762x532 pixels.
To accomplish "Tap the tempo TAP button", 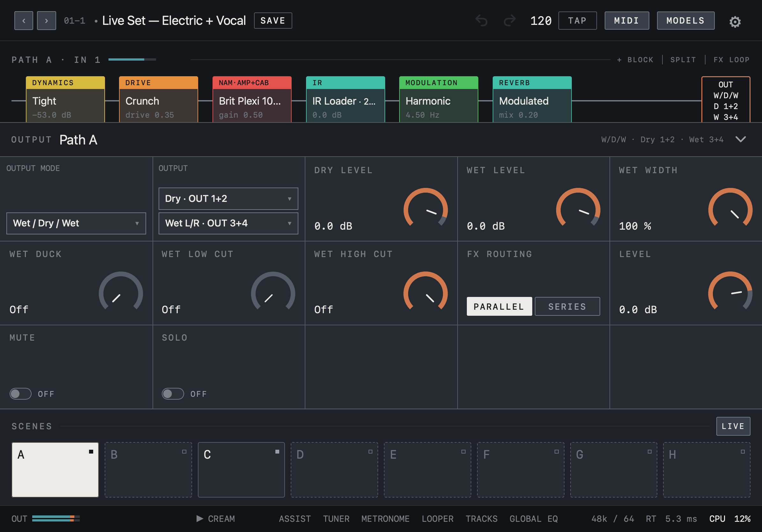I will [x=578, y=20].
